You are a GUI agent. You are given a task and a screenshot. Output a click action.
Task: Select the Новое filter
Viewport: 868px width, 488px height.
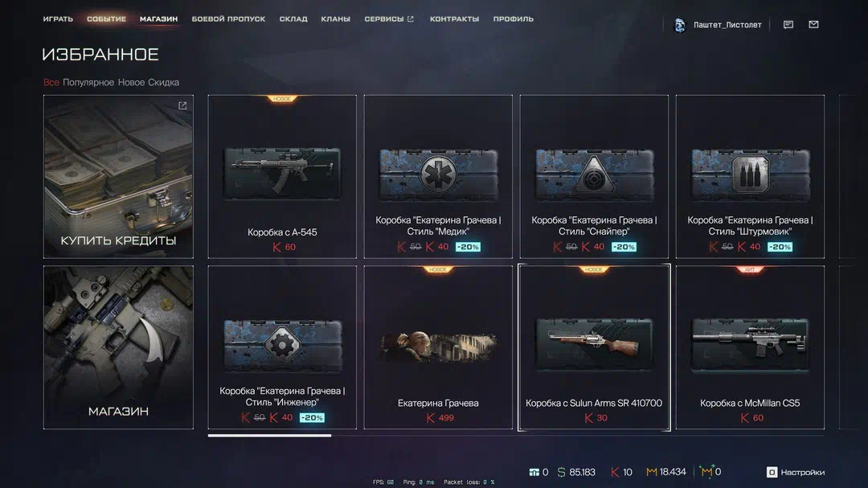(x=131, y=82)
